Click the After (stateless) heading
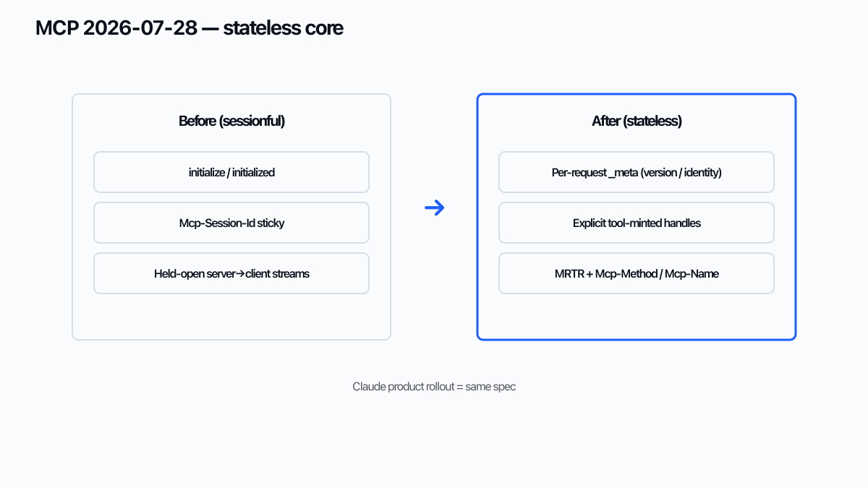The image size is (868, 488). click(637, 121)
